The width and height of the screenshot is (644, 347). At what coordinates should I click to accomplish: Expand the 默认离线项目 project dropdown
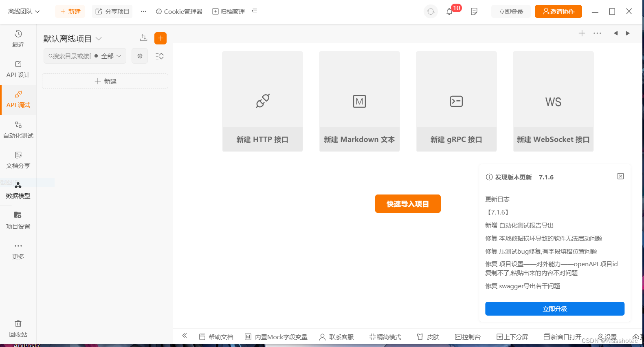pos(73,39)
